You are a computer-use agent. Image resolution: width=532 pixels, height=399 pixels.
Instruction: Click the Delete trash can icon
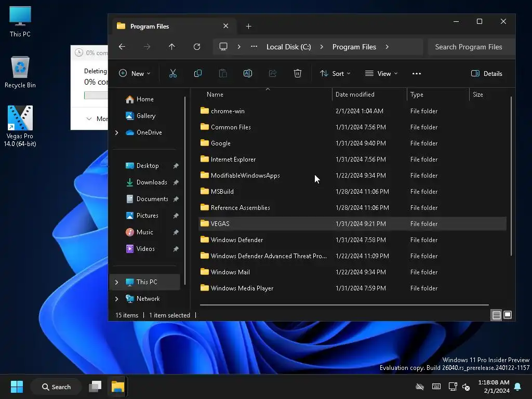tap(298, 73)
